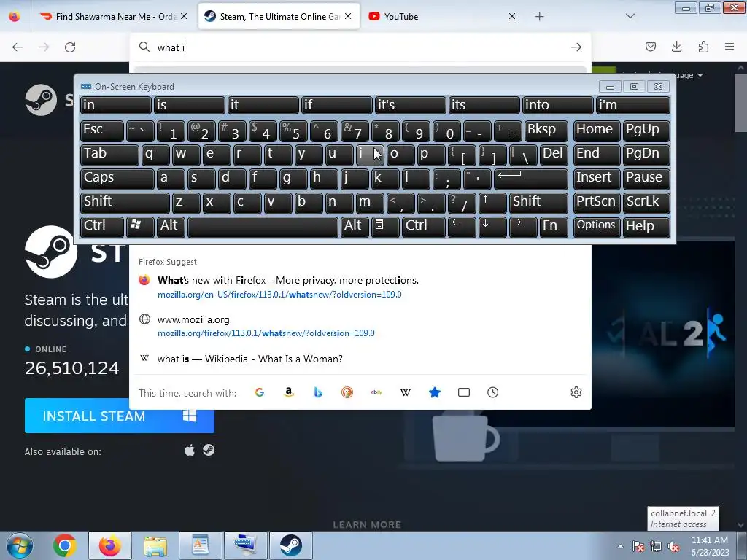
Task: Click the up arrow key on keyboard
Action: pyautogui.click(x=492, y=203)
